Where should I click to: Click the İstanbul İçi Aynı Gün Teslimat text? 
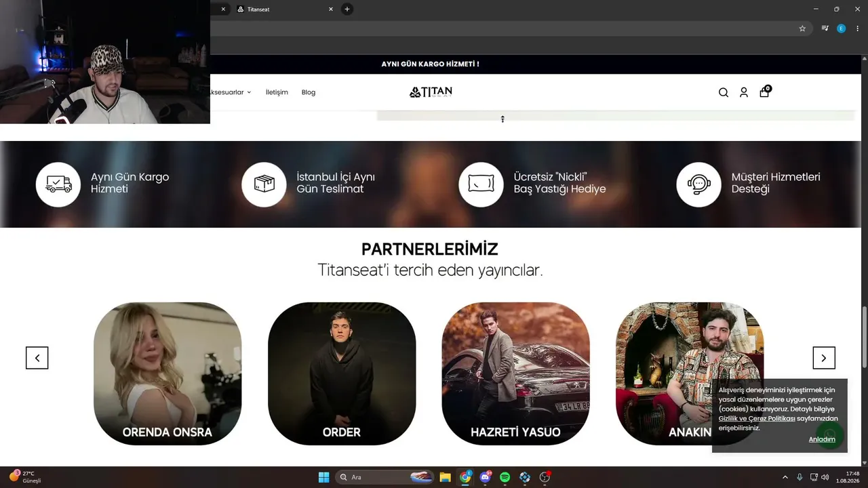[x=336, y=183]
